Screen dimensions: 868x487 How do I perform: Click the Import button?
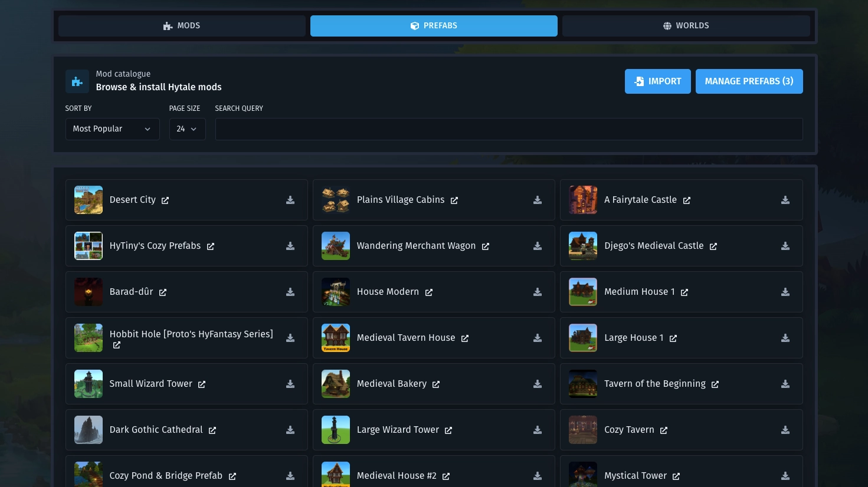(x=657, y=81)
